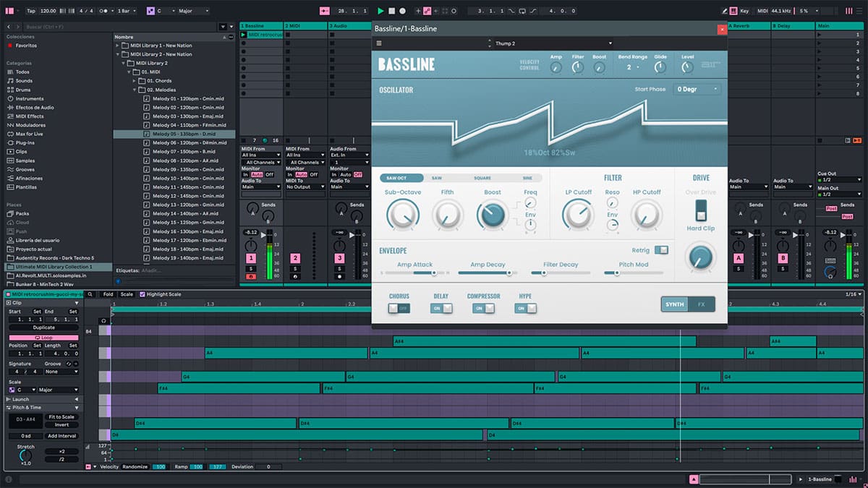
Task: Open the Samples browser category
Action: tap(25, 160)
